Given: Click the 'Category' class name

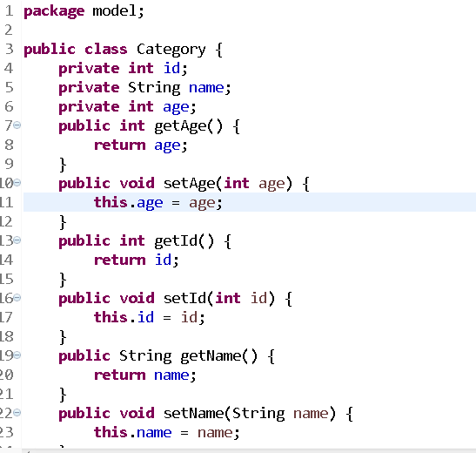Looking at the screenshot, I should pos(171,50).
